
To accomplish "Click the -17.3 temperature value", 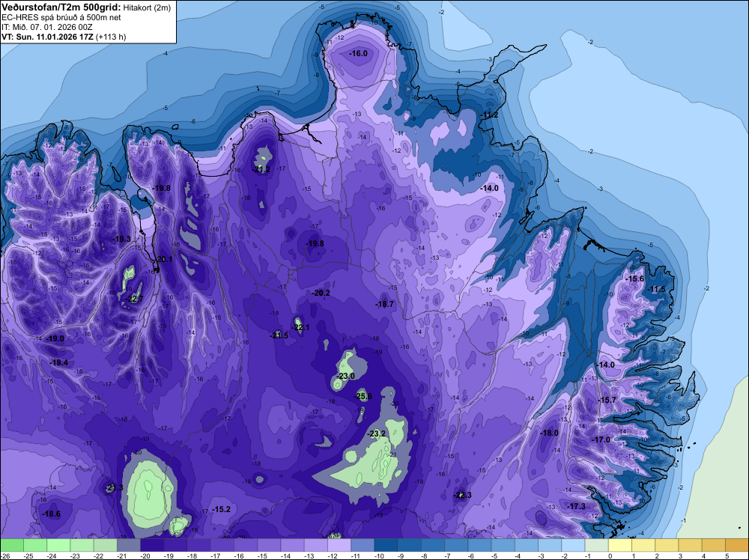I will (x=577, y=506).
